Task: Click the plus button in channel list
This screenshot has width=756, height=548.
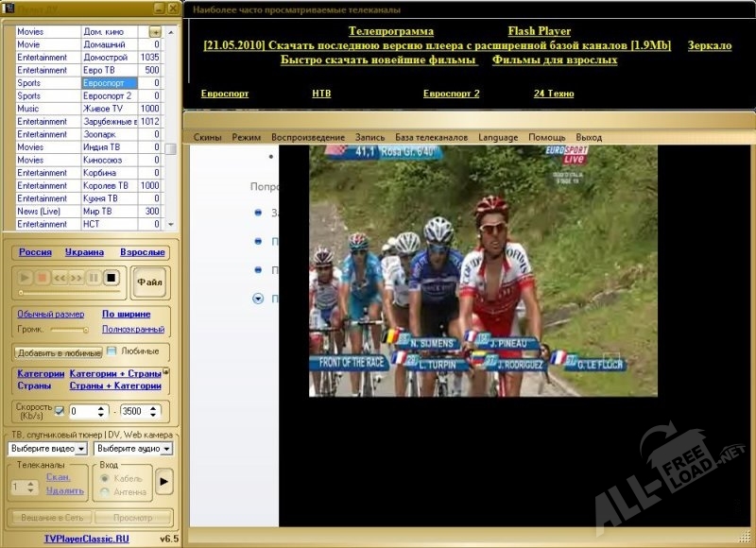Action: 156,32
